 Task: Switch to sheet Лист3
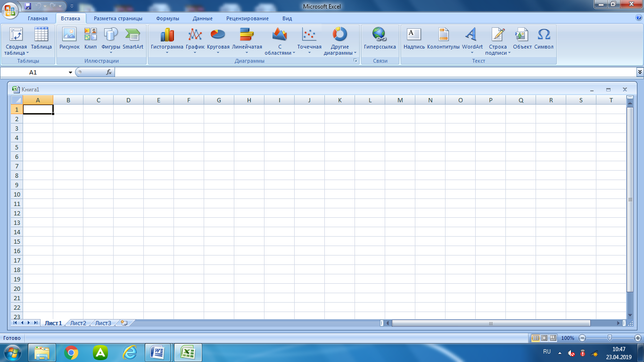tap(103, 323)
